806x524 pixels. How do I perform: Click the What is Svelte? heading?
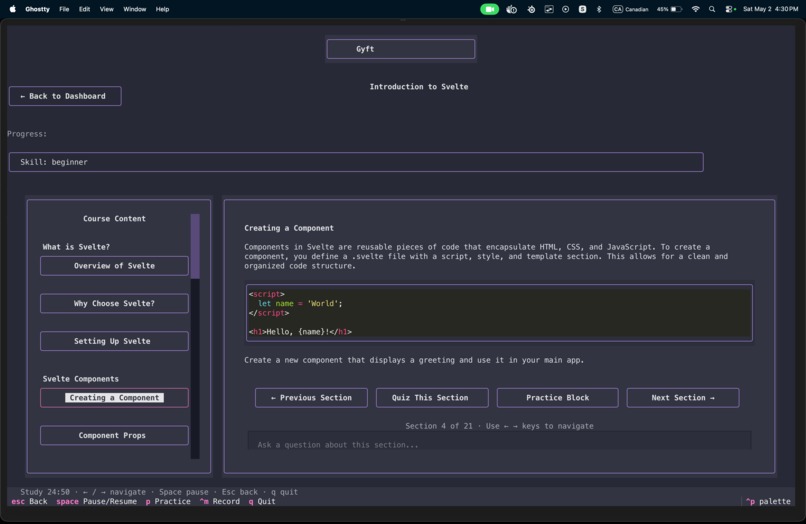[76, 247]
